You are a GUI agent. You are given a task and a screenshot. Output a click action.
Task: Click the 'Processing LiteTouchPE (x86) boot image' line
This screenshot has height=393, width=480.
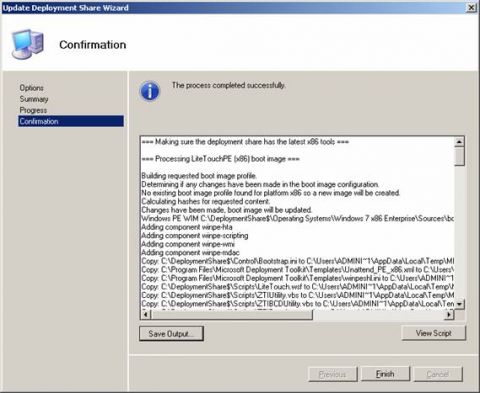(220, 159)
